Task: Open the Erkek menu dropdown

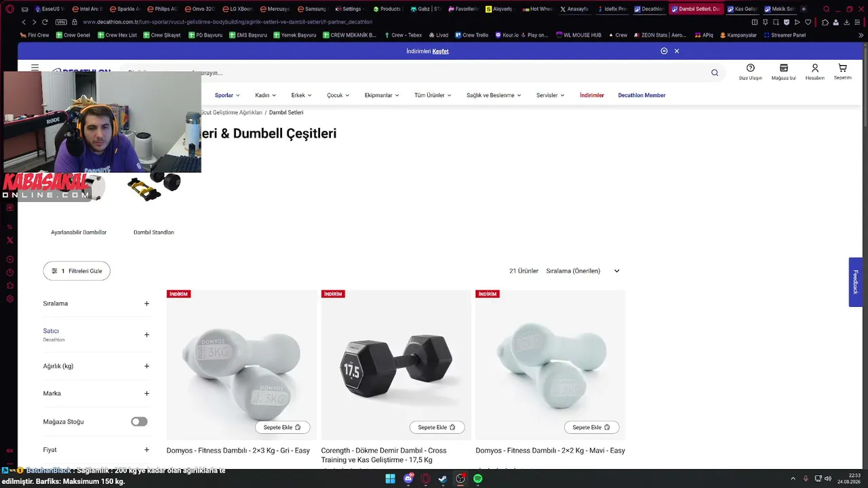Action: point(301,96)
